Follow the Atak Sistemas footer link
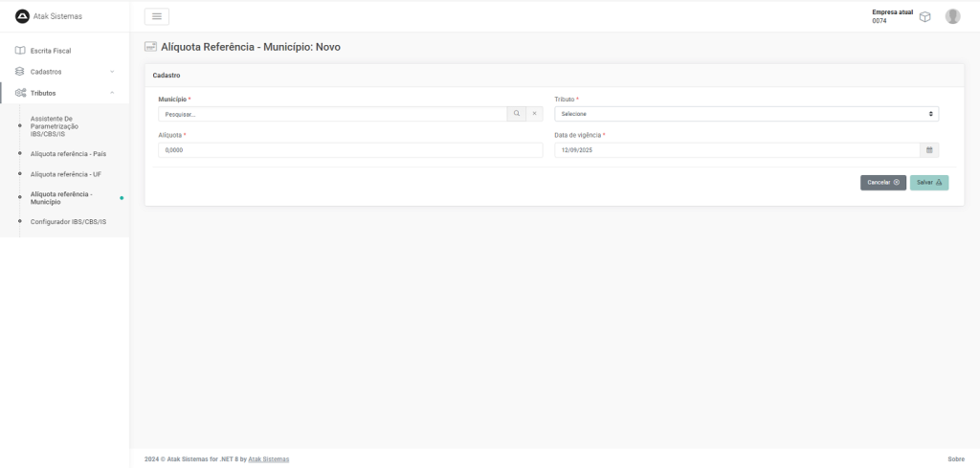 [268, 459]
